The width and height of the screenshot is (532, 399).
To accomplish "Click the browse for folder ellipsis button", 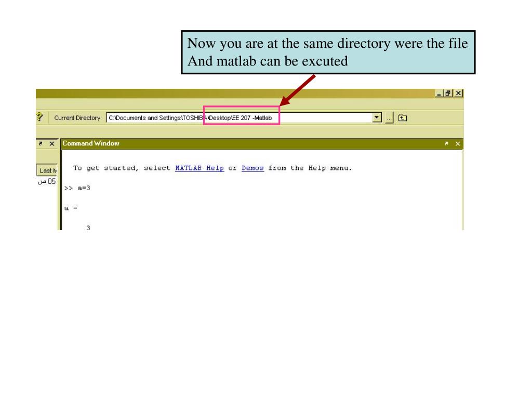I will coord(389,118).
